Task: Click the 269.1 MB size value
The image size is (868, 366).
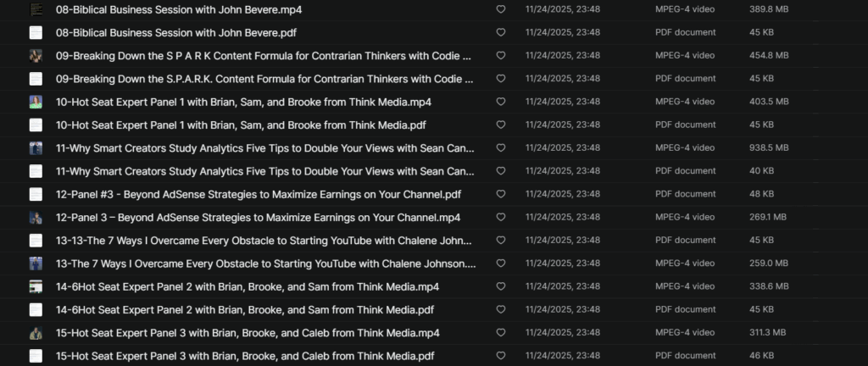Action: tap(768, 217)
